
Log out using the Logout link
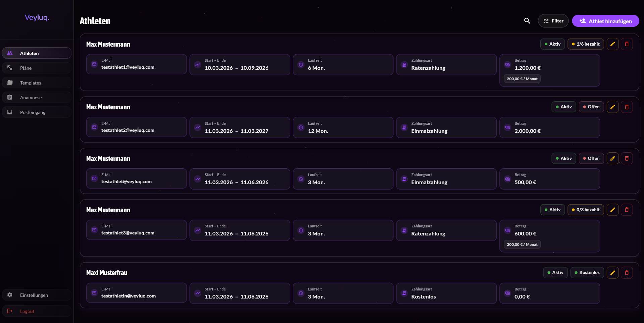pyautogui.click(x=27, y=311)
